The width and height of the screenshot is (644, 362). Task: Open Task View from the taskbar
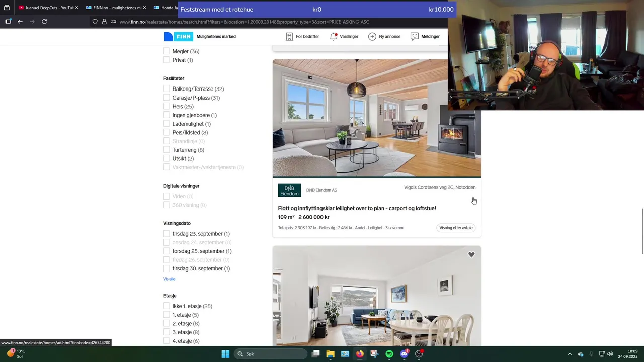[315, 354]
